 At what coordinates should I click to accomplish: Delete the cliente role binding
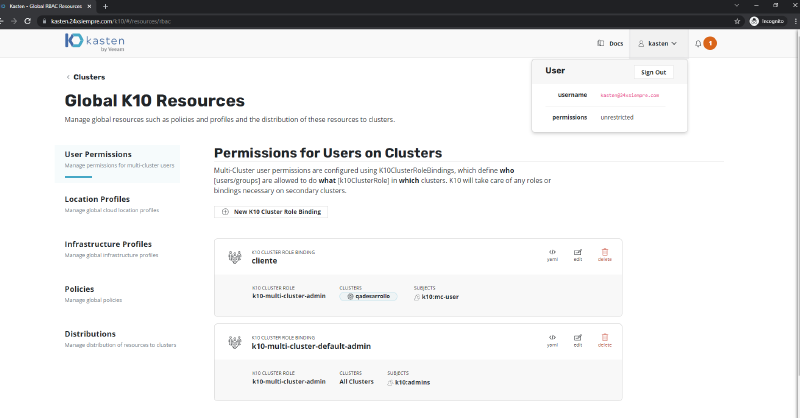point(605,255)
